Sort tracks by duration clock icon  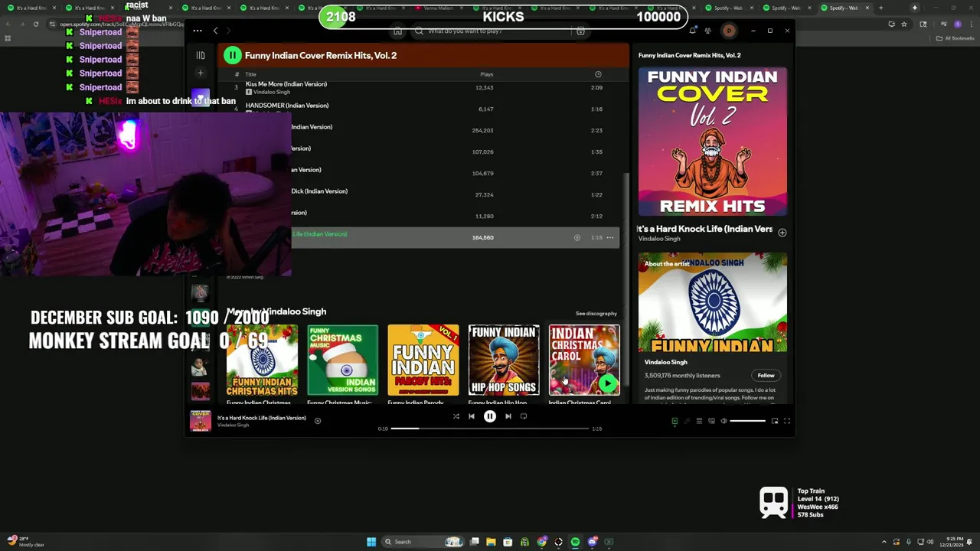tap(598, 74)
